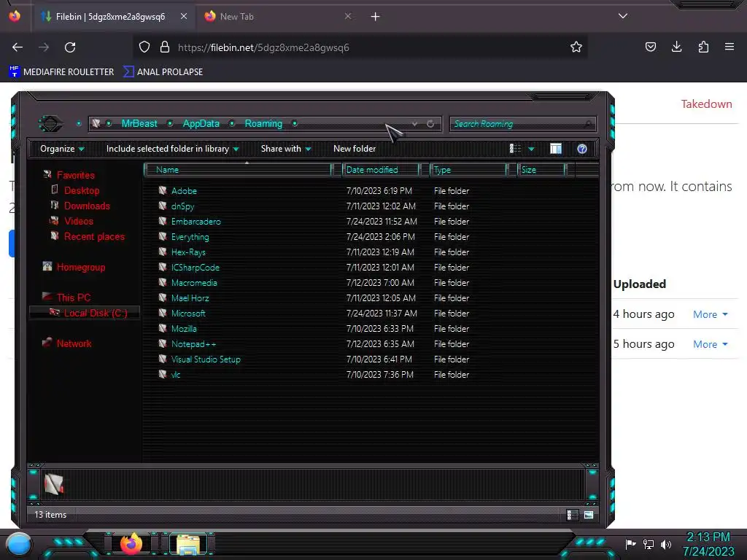
Task: Open More menu for 4 hours ago file
Action: tap(711, 314)
